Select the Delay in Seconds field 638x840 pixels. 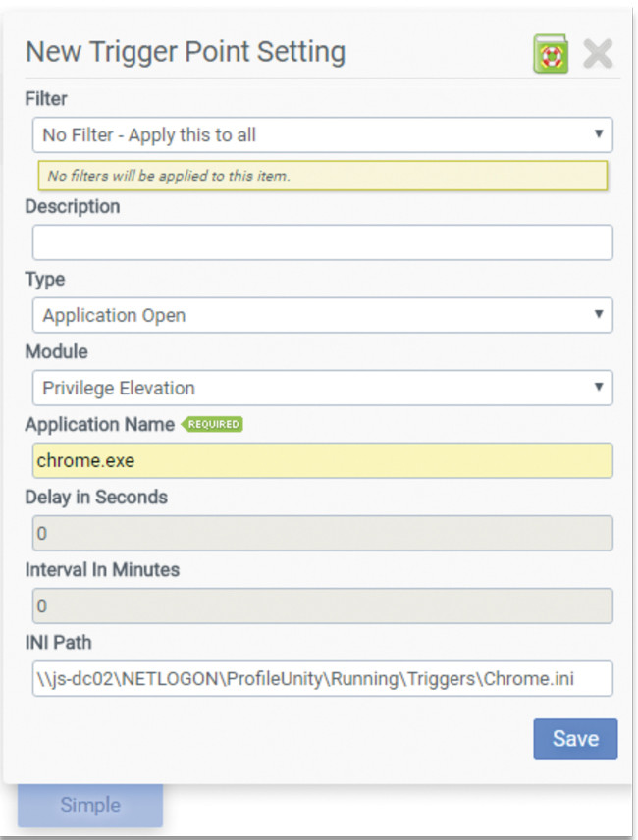coord(322,533)
